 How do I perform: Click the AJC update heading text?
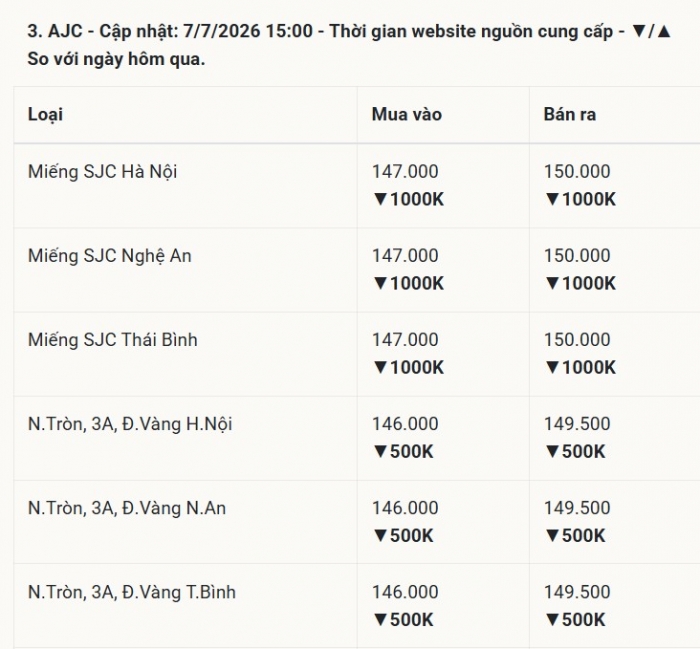(x=349, y=45)
